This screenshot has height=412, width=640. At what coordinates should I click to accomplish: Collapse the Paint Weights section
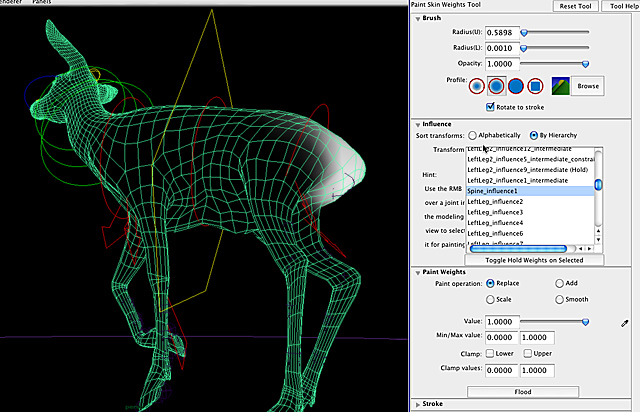[418, 273]
